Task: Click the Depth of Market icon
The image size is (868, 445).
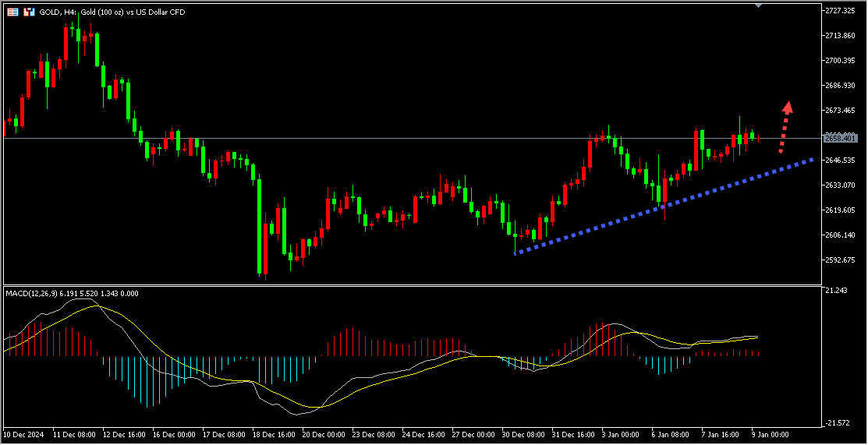Action: (12, 12)
